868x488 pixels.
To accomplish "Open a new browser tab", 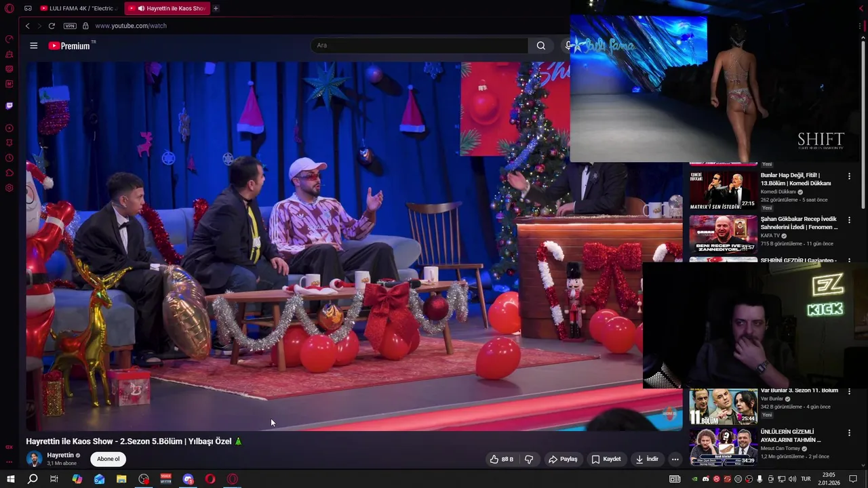I will [216, 8].
